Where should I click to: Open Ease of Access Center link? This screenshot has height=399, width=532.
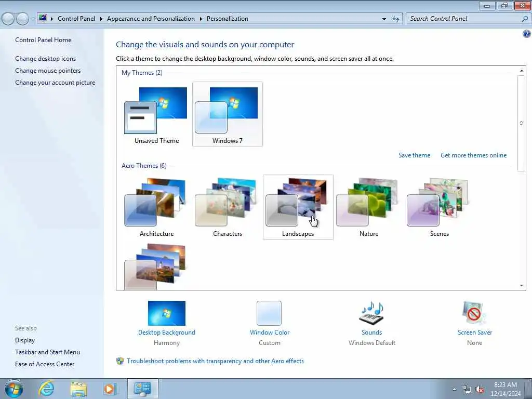[x=45, y=364]
